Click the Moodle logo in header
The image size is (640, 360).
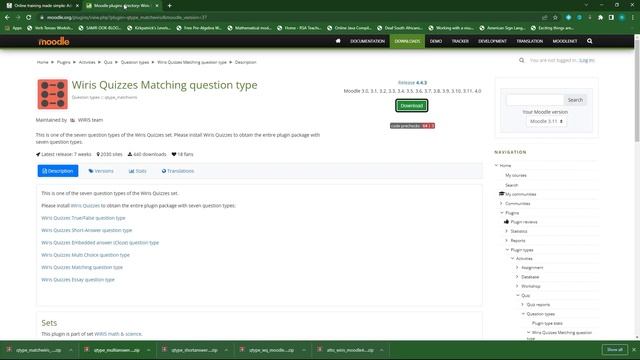pyautogui.click(x=54, y=41)
